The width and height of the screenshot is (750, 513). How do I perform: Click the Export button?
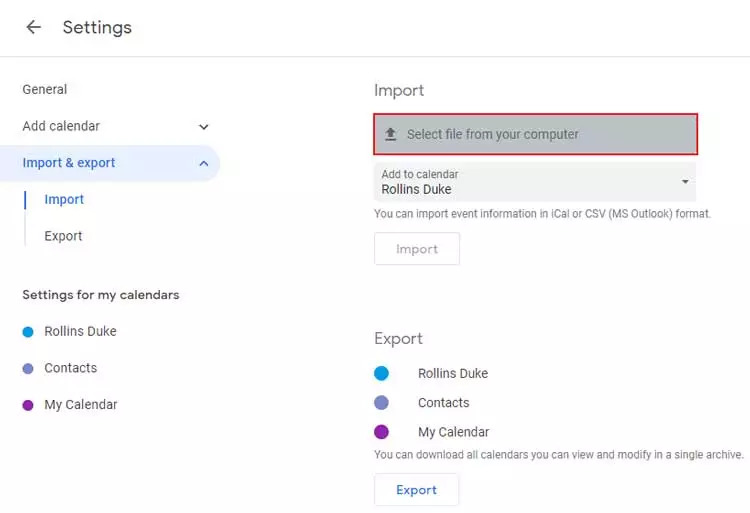[x=417, y=490]
